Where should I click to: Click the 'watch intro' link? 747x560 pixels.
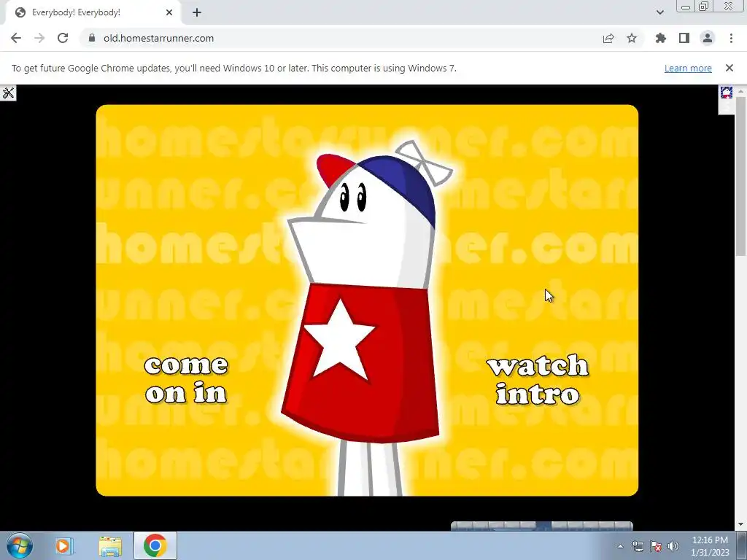click(538, 380)
